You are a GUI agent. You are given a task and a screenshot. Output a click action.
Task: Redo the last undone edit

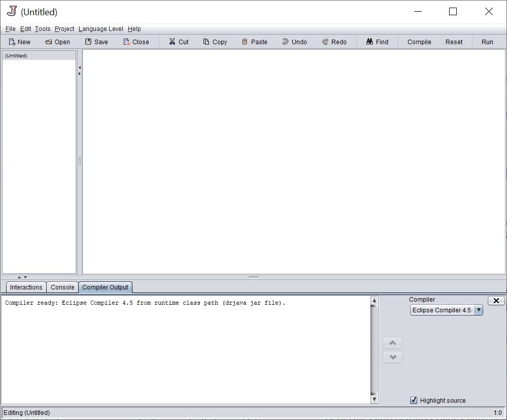[334, 42]
